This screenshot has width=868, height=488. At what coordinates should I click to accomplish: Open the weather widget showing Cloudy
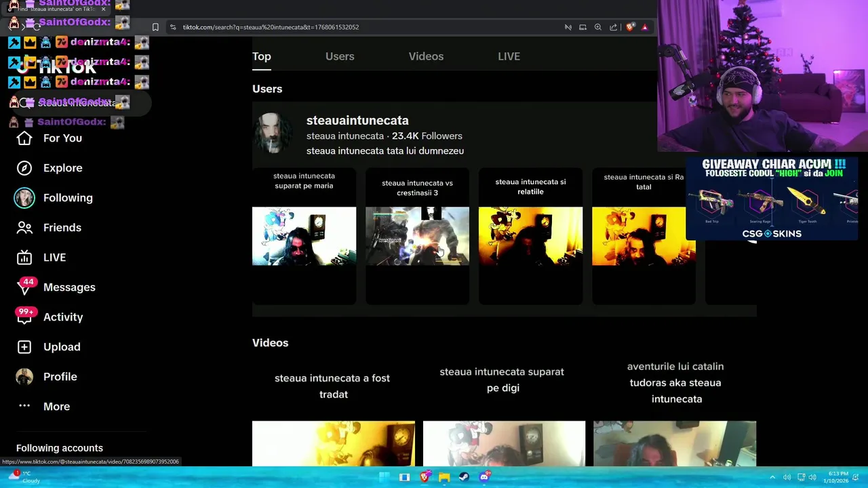pyautogui.click(x=24, y=477)
